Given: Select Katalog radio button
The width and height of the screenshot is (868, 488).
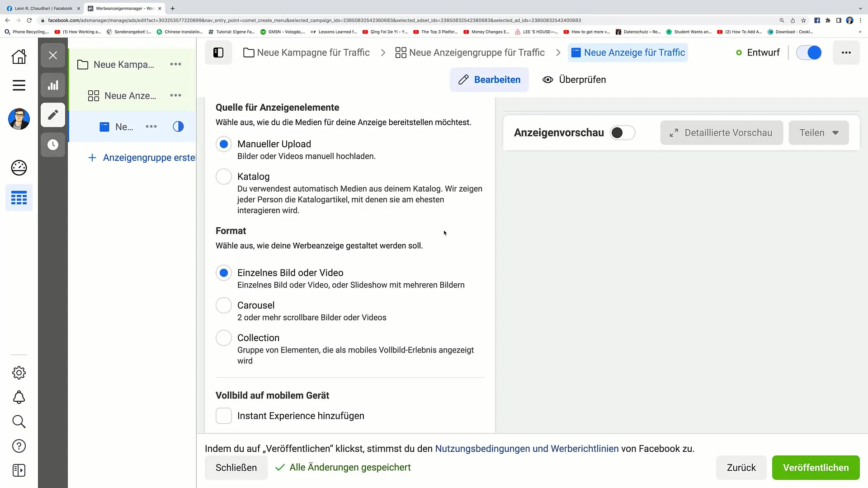Looking at the screenshot, I should click(224, 177).
